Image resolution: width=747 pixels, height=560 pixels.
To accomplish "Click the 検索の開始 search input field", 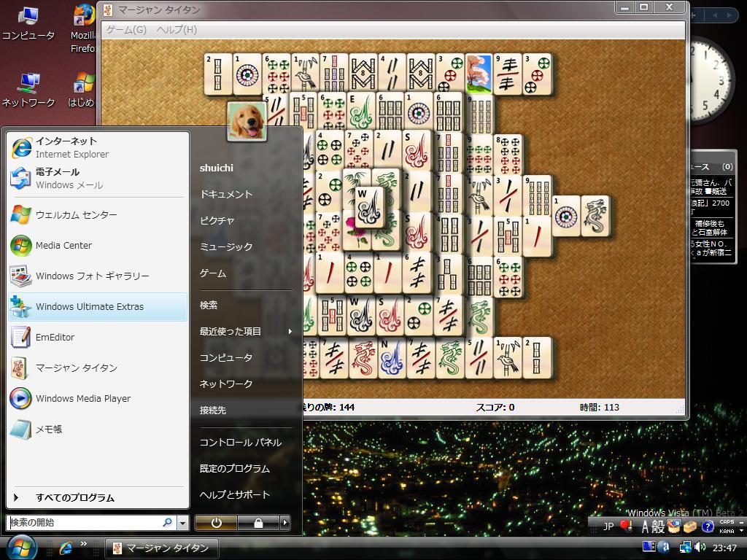I will click(x=90, y=523).
